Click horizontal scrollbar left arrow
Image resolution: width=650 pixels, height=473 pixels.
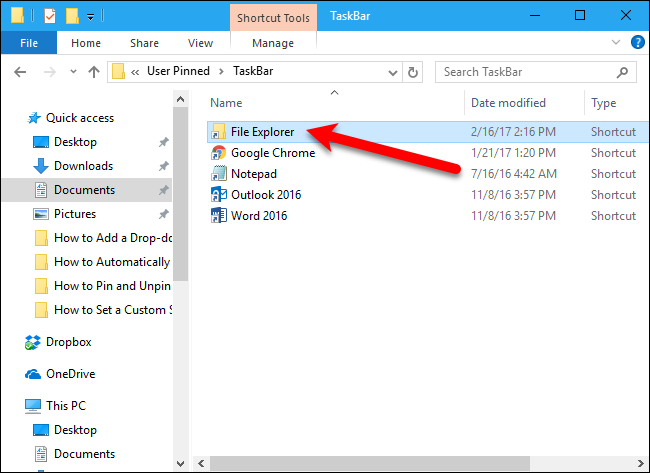(201, 463)
